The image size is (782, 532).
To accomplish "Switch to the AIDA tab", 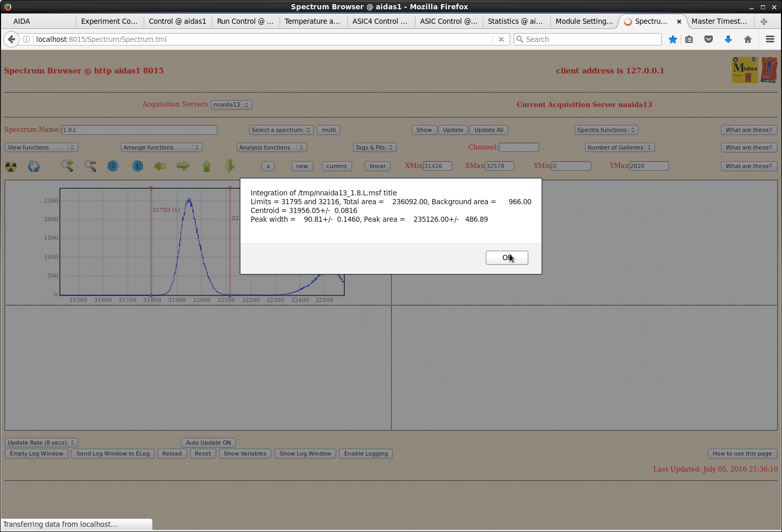I will (x=39, y=21).
